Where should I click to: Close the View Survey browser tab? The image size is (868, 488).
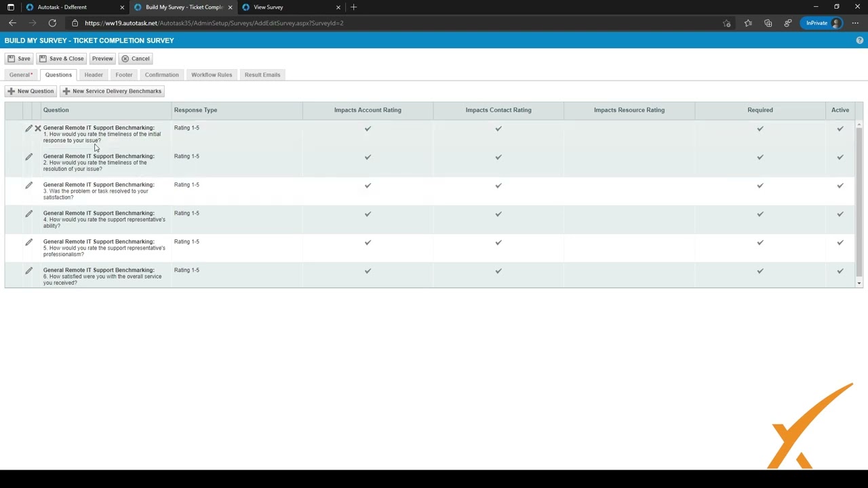(x=338, y=7)
